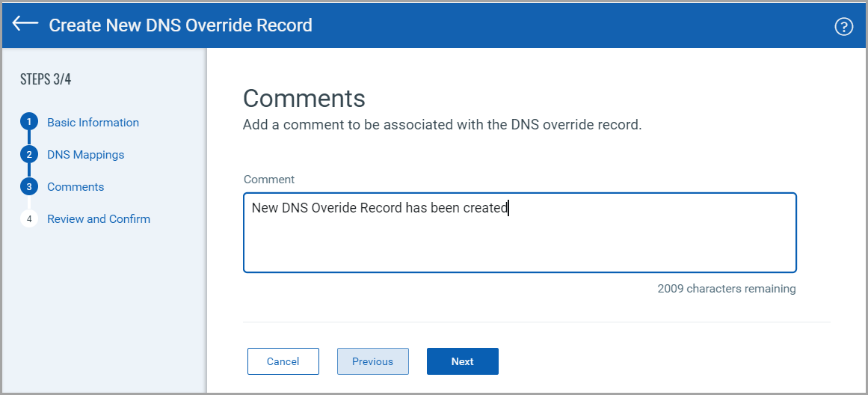Click the 'Create New DNS Override Record' title
Image resolution: width=868 pixels, height=395 pixels.
(x=180, y=25)
